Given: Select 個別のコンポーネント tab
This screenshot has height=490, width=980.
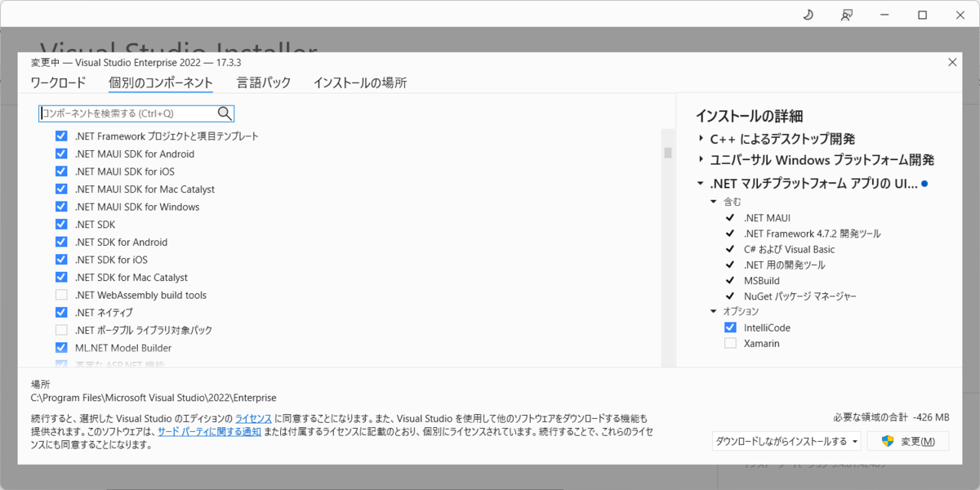Looking at the screenshot, I should point(161,82).
